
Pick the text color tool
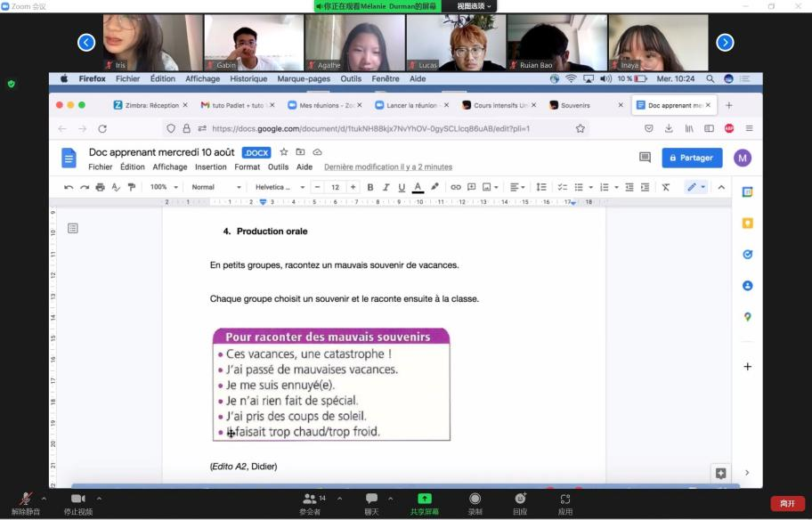tap(418, 187)
